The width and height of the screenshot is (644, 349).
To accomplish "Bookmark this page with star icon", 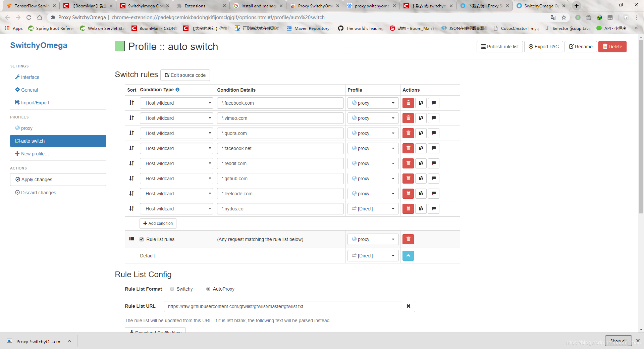I will 564,17.
